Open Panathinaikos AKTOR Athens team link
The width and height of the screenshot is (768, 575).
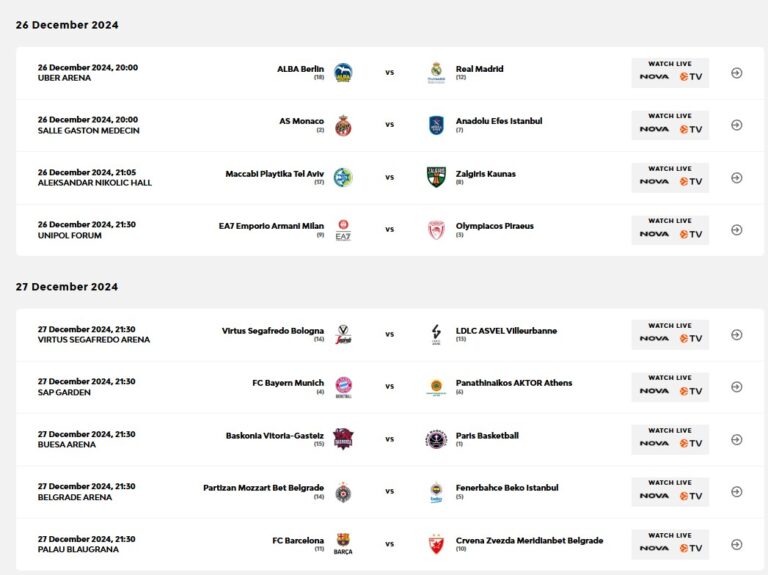click(514, 383)
